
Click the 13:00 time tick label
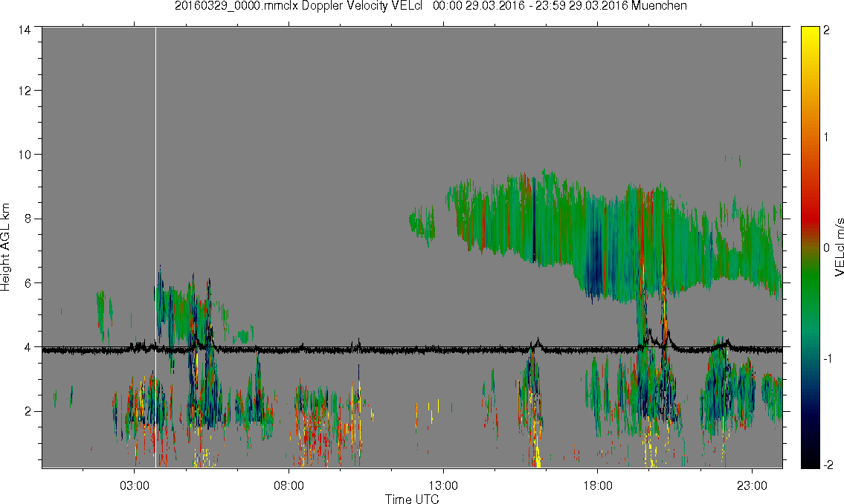443,485
